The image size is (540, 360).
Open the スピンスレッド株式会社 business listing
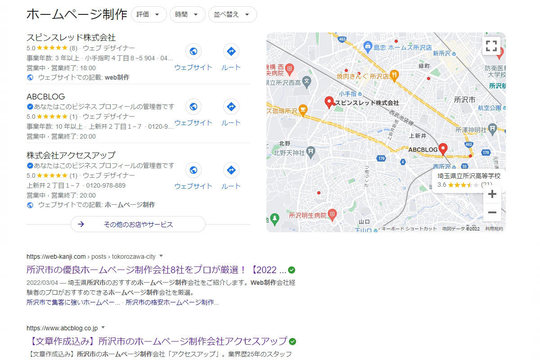click(71, 38)
